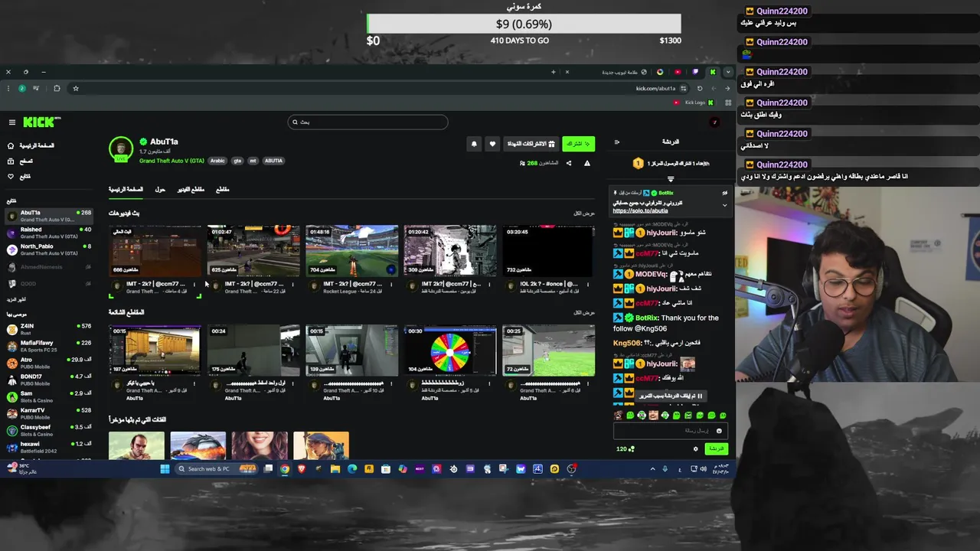The height and width of the screenshot is (551, 980).
Task: Open the spinning wheel clip thumbnail
Action: [x=450, y=351]
